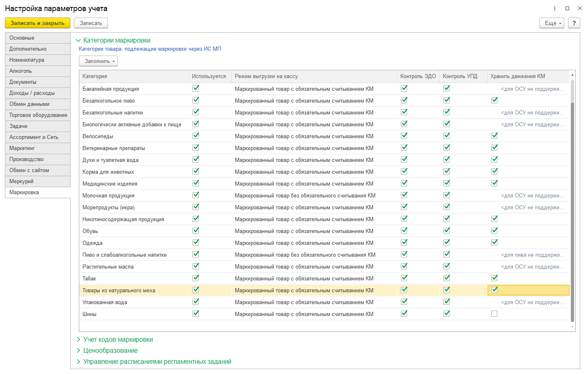Toggle Контроль ЭДО for Обувь row
Screen dimensions: 588x374
pos(404,231)
